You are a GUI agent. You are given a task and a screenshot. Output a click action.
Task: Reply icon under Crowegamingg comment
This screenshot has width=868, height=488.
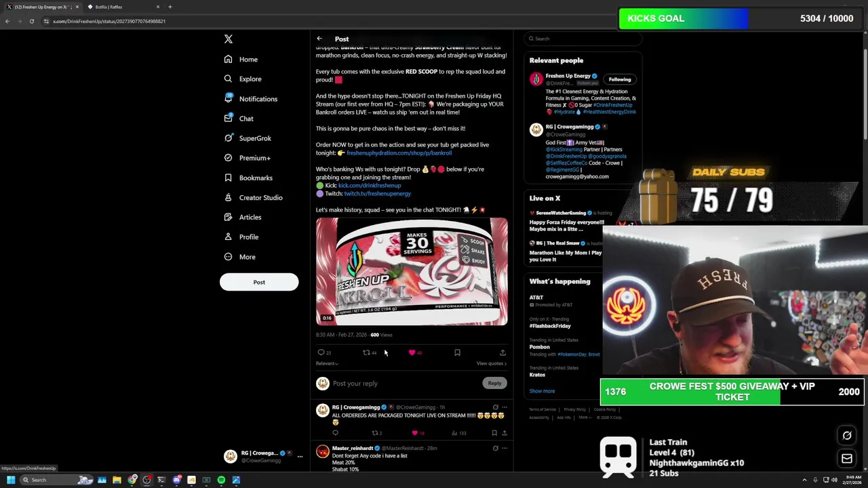pos(335,433)
